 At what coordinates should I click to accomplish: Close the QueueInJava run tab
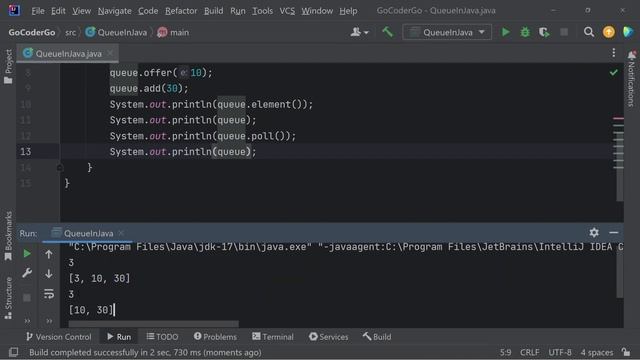click(121, 233)
